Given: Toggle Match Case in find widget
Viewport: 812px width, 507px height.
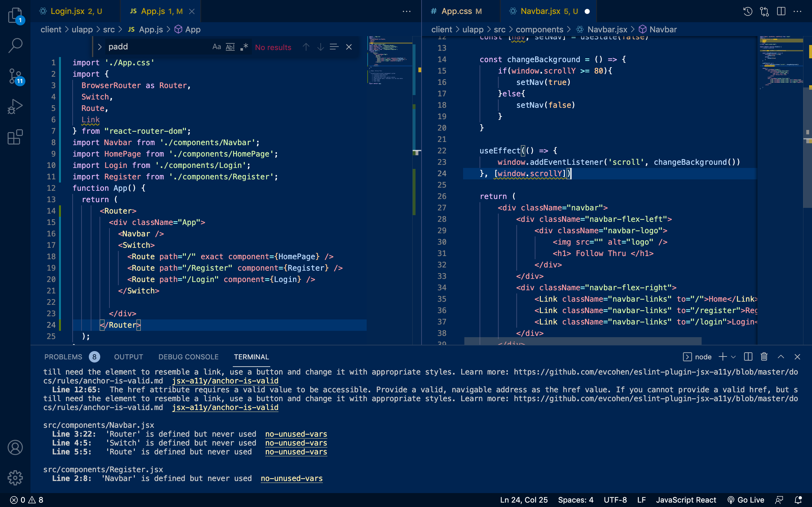Looking at the screenshot, I should [217, 47].
